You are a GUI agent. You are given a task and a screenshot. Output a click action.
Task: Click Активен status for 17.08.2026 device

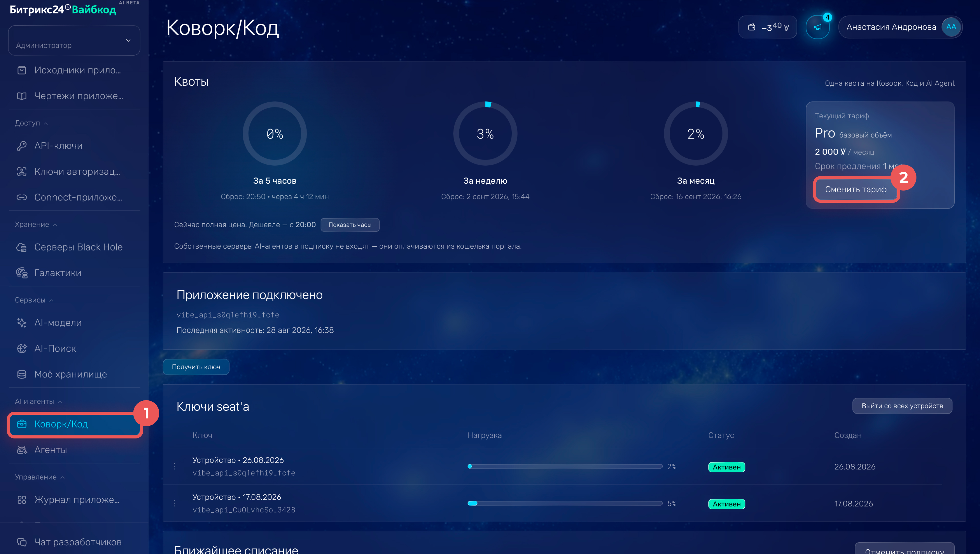[727, 504]
